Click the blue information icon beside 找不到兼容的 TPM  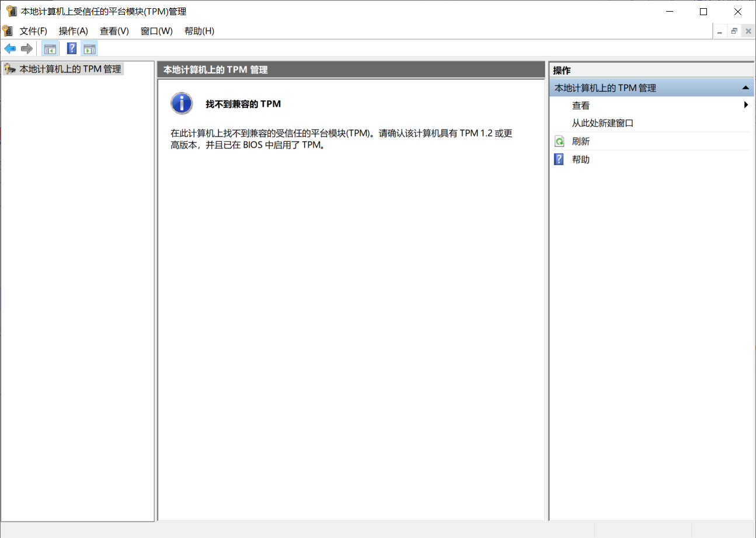coord(182,103)
